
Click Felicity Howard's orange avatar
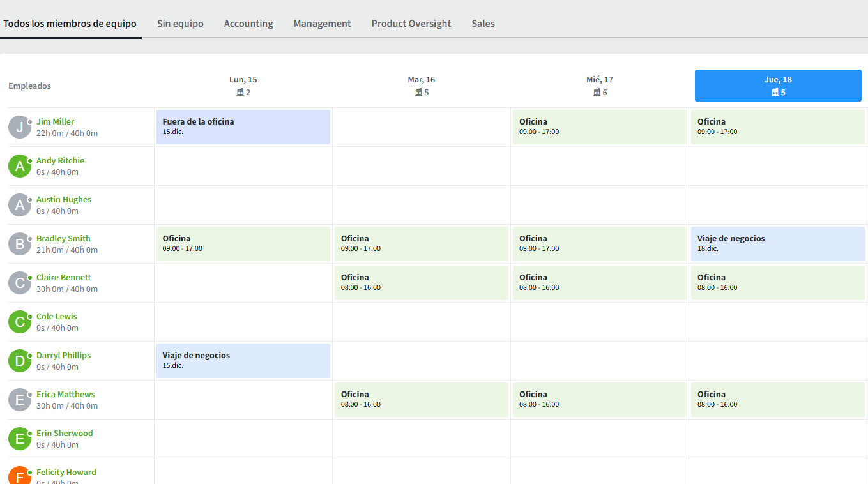point(20,476)
